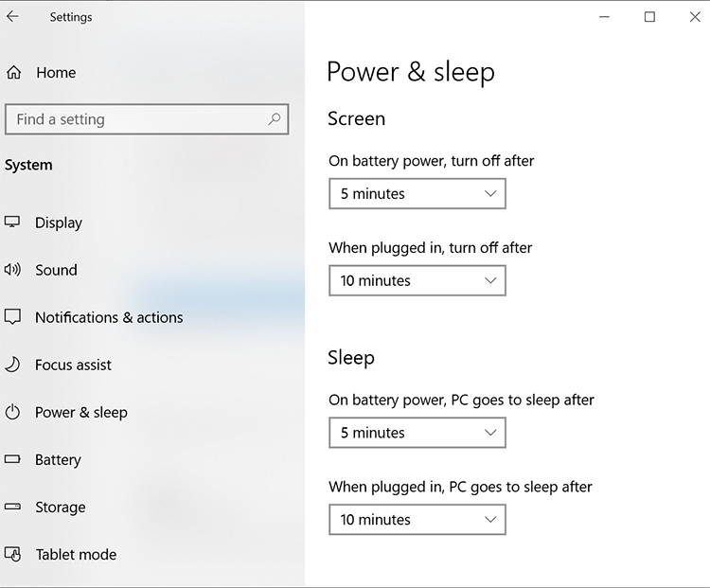Open battery screen turn-off time dropdown

click(417, 194)
